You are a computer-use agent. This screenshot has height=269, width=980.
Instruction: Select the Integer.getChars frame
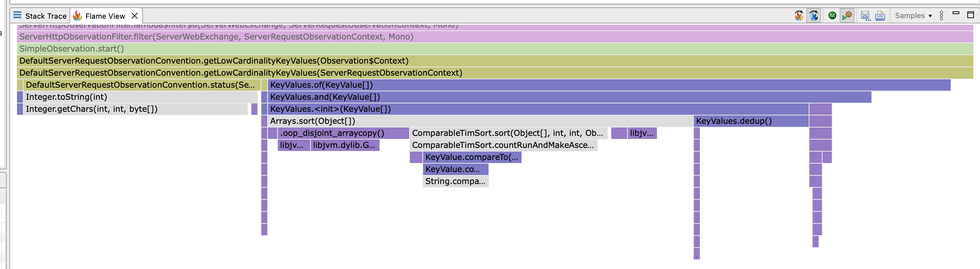135,109
